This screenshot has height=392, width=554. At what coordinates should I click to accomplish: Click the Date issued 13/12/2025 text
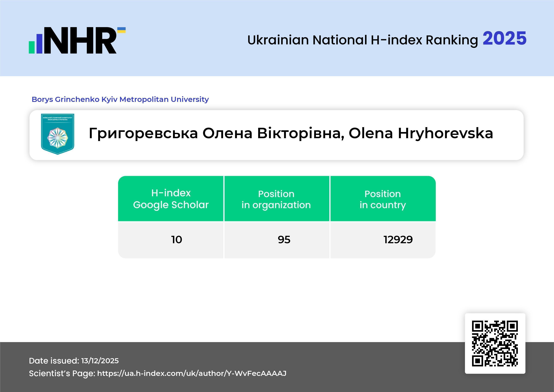[74, 361]
